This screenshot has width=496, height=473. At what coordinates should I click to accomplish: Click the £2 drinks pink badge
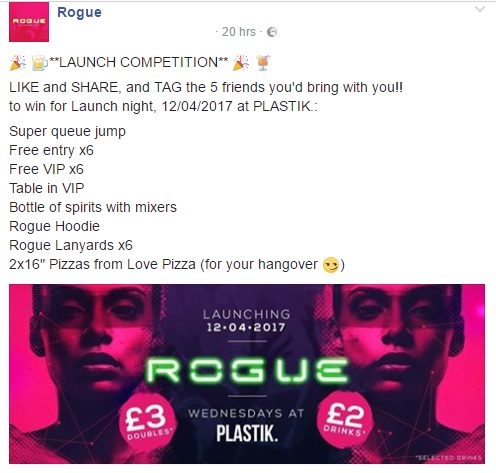345,419
